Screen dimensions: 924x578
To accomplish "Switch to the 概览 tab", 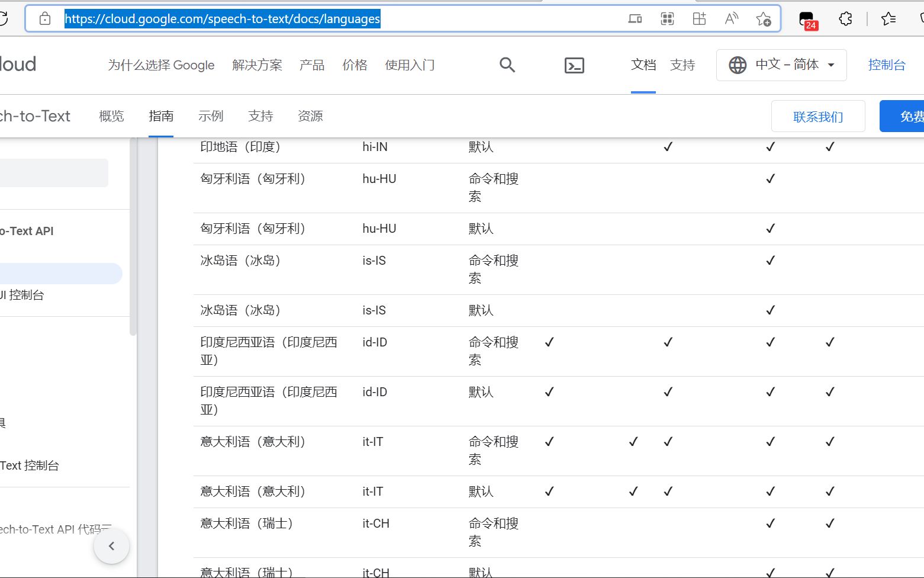I will pos(111,116).
